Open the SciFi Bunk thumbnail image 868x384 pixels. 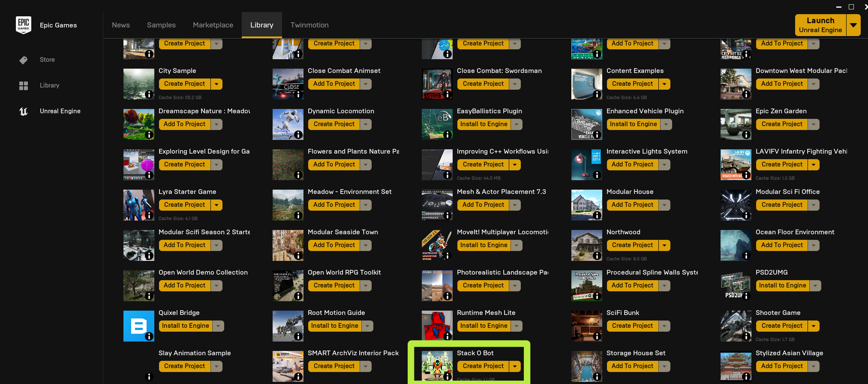pos(587,326)
